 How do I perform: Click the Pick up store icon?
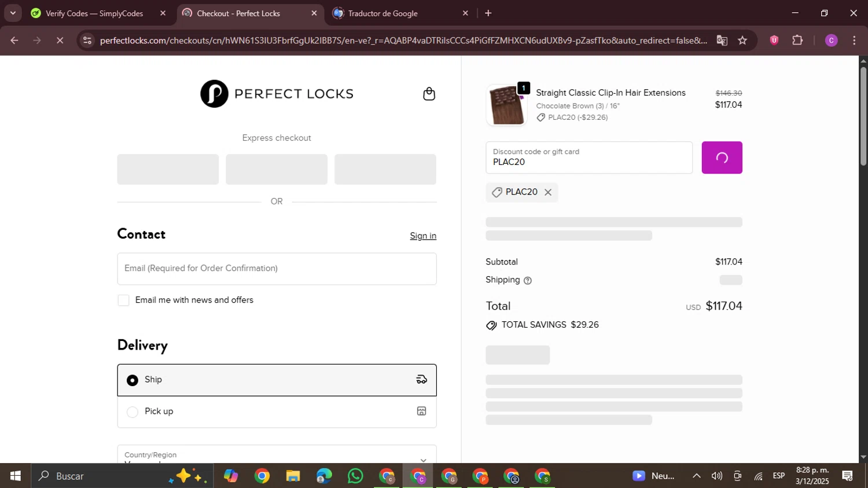421,411
